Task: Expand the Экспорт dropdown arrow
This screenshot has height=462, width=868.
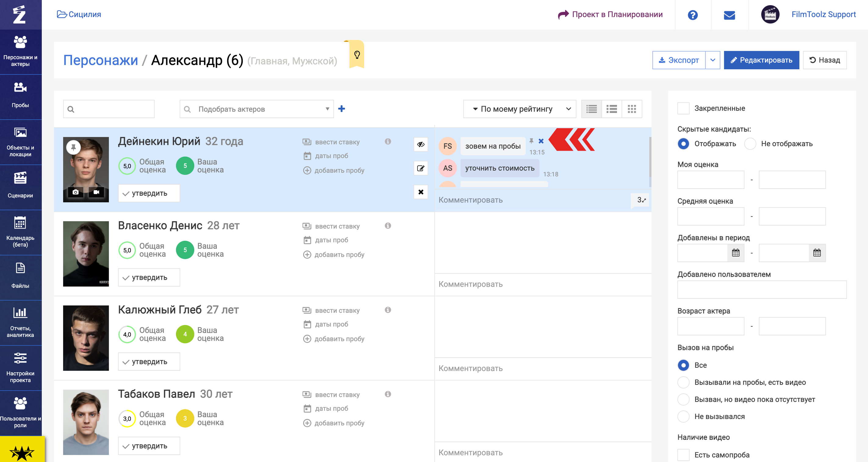Action: [x=712, y=60]
